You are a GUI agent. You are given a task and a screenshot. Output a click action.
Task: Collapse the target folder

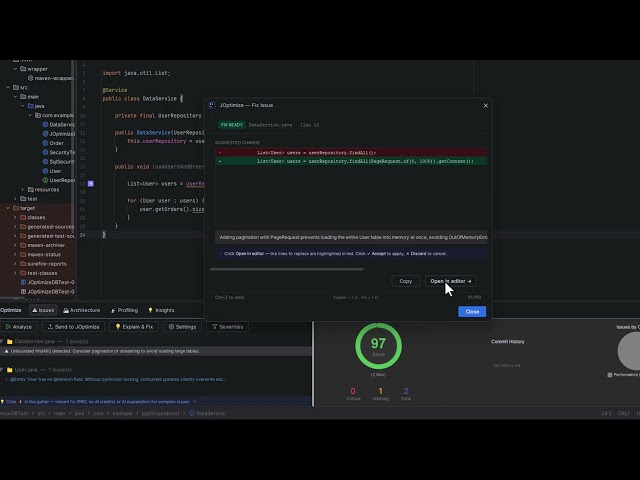(8, 208)
